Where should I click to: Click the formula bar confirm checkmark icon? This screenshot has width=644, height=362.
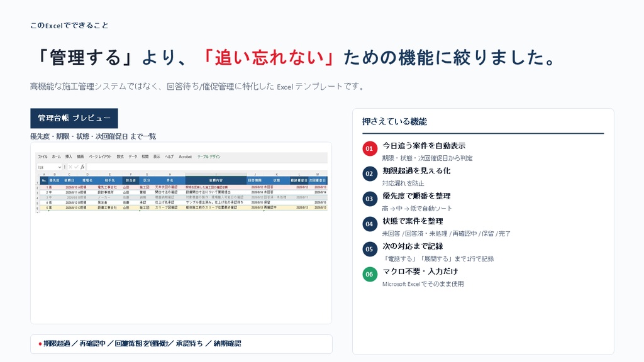(76, 167)
